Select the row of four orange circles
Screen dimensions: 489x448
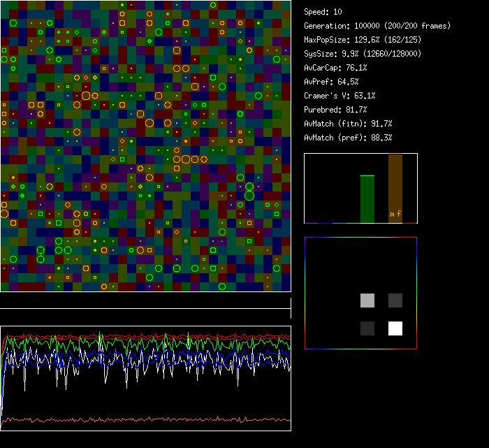[x=190, y=159]
